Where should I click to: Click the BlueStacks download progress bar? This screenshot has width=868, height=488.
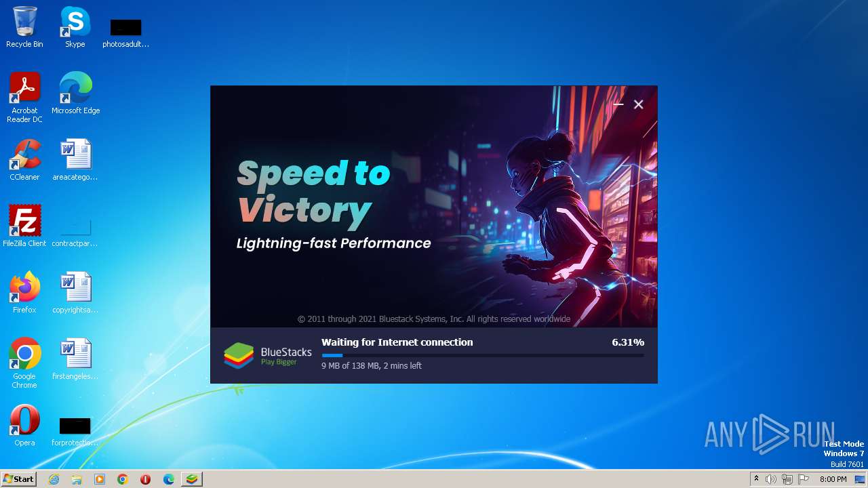coord(483,355)
